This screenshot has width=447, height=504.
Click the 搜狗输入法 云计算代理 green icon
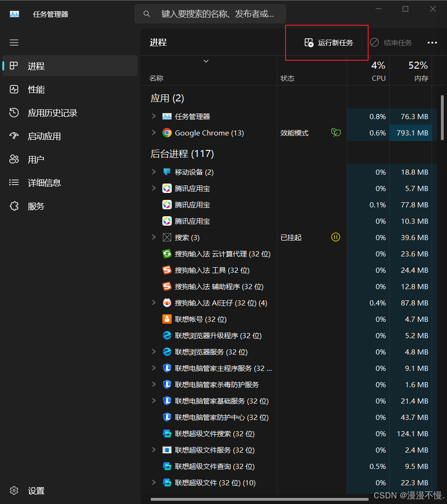pos(167,254)
